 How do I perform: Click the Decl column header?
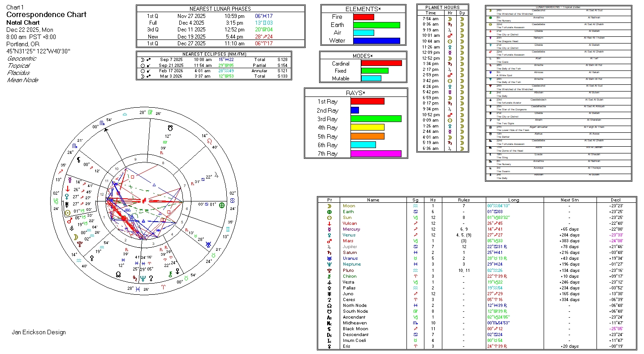tap(616, 200)
